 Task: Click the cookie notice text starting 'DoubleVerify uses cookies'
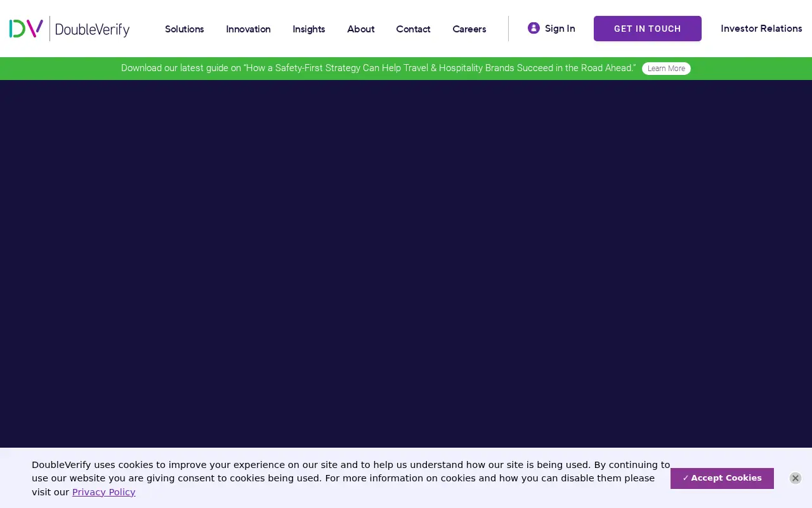351,478
